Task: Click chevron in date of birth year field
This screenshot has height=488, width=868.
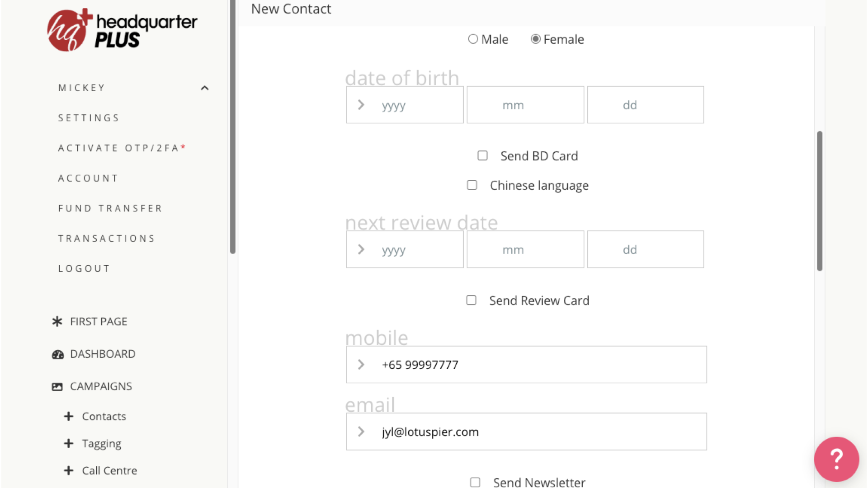Action: pos(361,105)
